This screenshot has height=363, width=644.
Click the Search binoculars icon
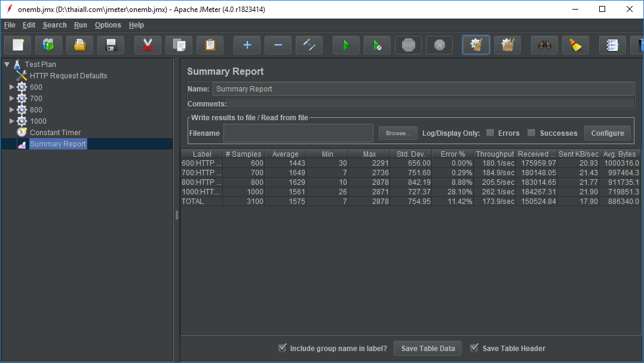pos(544,45)
